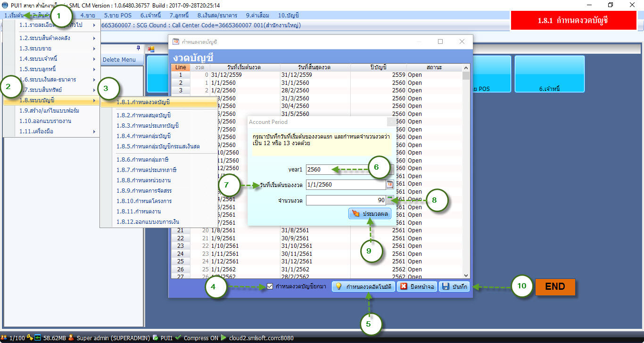Click the กำหนดงวดอัตโนมัติ lightbulb button

coord(363,286)
